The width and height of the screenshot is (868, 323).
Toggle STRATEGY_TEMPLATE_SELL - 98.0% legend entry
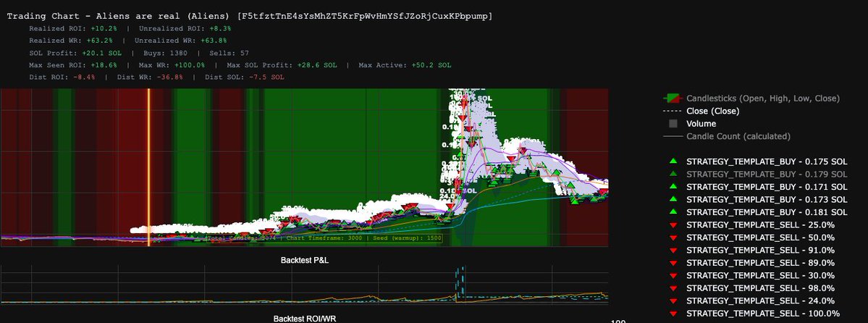pyautogui.click(x=760, y=289)
